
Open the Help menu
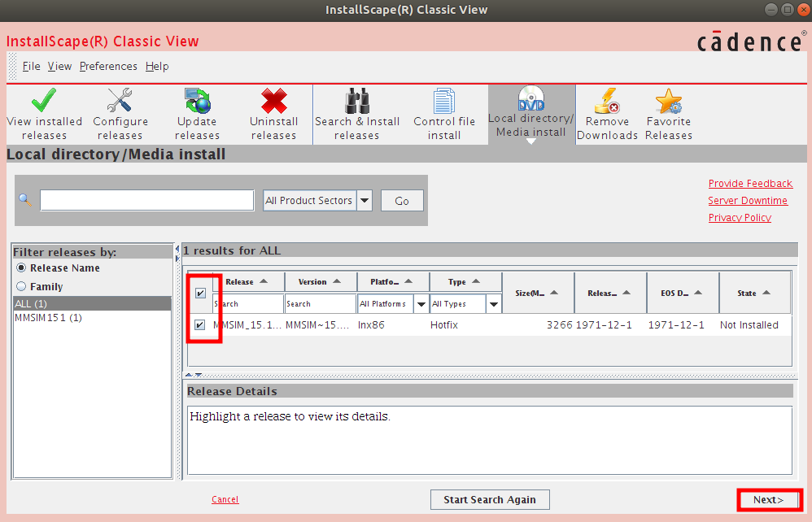click(157, 66)
